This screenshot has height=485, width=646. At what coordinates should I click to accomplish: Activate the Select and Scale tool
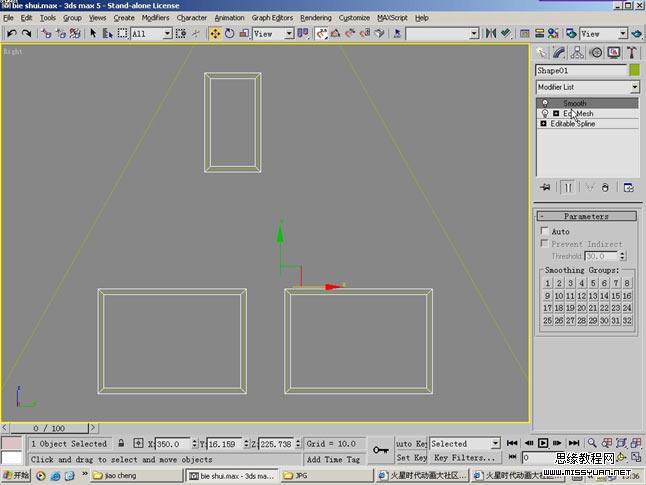(x=244, y=33)
